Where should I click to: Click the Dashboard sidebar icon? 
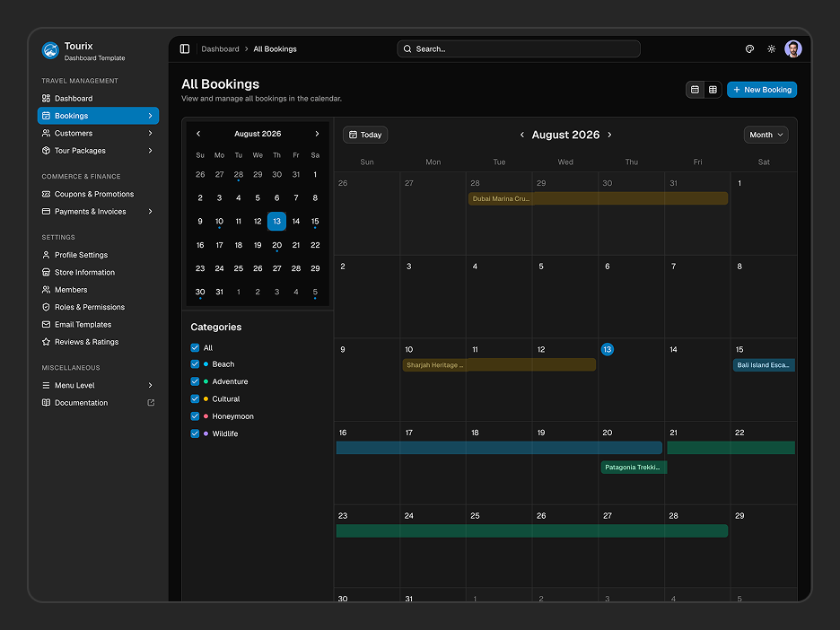[46, 99]
